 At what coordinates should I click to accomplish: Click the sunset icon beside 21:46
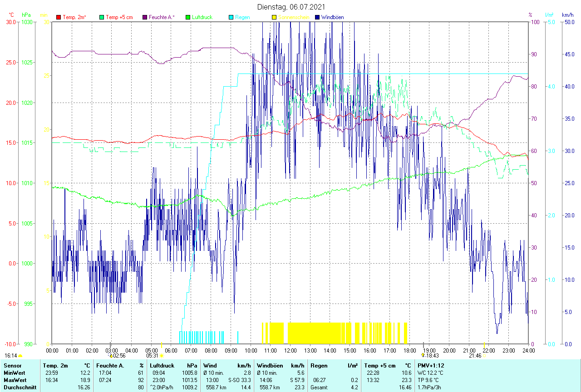coord(484,356)
